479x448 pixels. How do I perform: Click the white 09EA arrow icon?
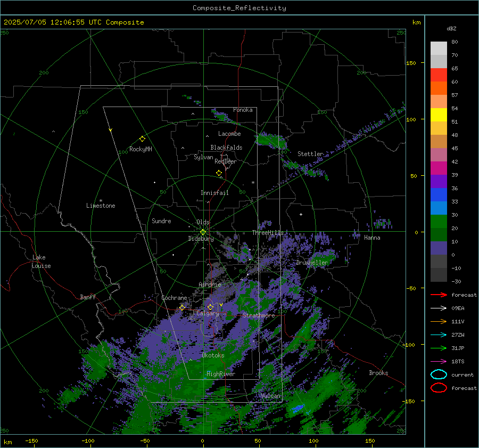pos(439,308)
